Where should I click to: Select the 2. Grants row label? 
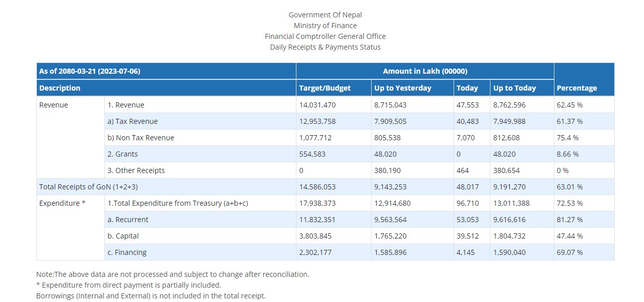click(x=122, y=154)
